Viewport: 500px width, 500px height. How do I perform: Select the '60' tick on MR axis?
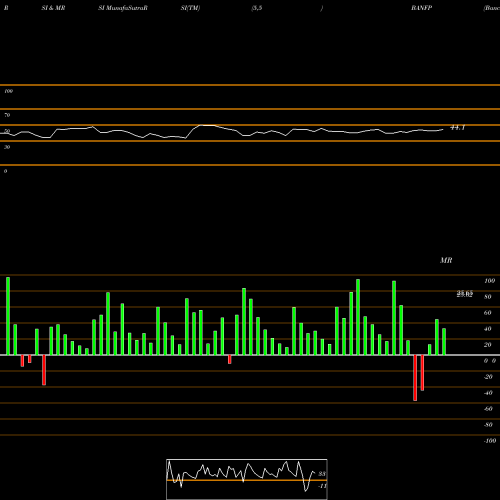pyautogui.click(x=488, y=313)
